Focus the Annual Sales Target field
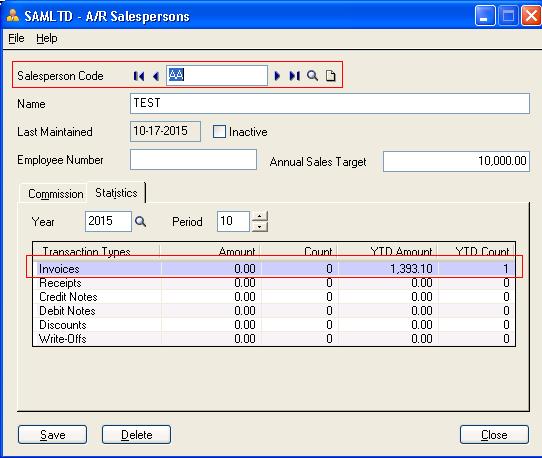The width and height of the screenshot is (542, 458). coord(456,161)
